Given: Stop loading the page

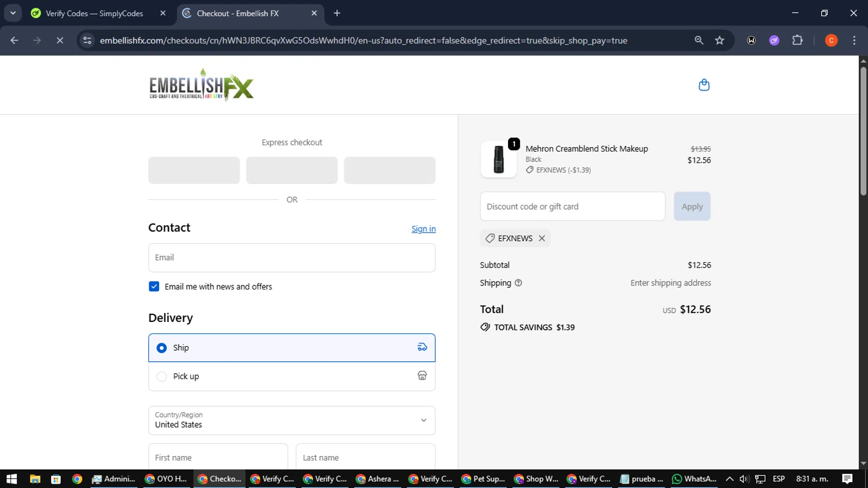Looking at the screenshot, I should pos(60,41).
